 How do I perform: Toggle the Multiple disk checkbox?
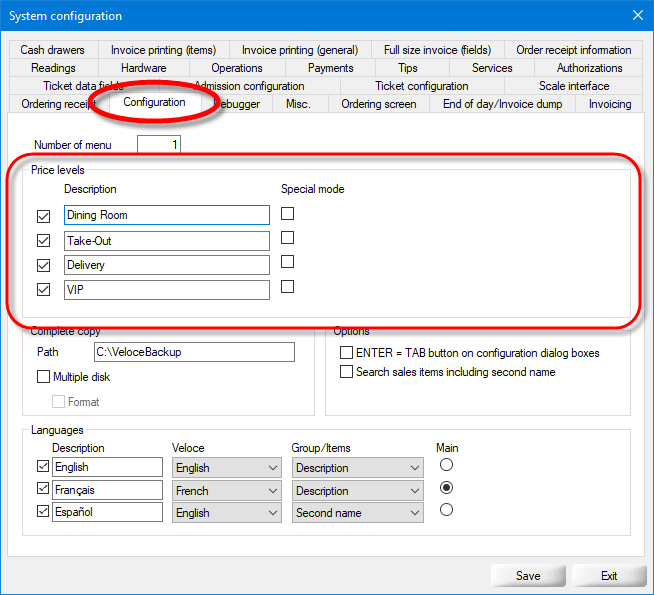pyautogui.click(x=43, y=377)
